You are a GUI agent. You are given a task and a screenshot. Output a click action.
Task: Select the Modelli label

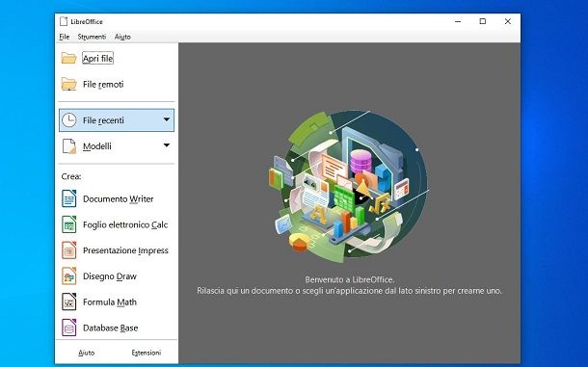coord(97,146)
